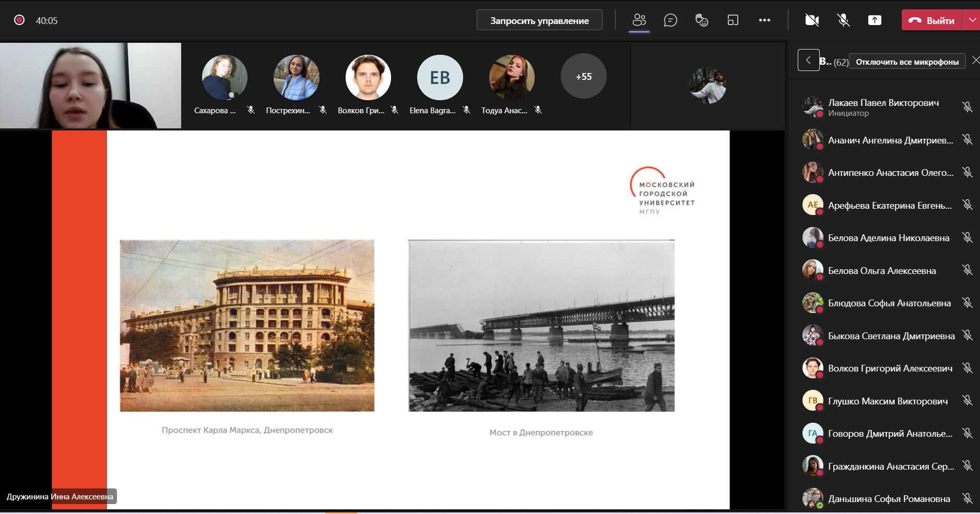The height and width of the screenshot is (514, 980).
Task: Collapse participants list with back chevron
Action: [808, 61]
